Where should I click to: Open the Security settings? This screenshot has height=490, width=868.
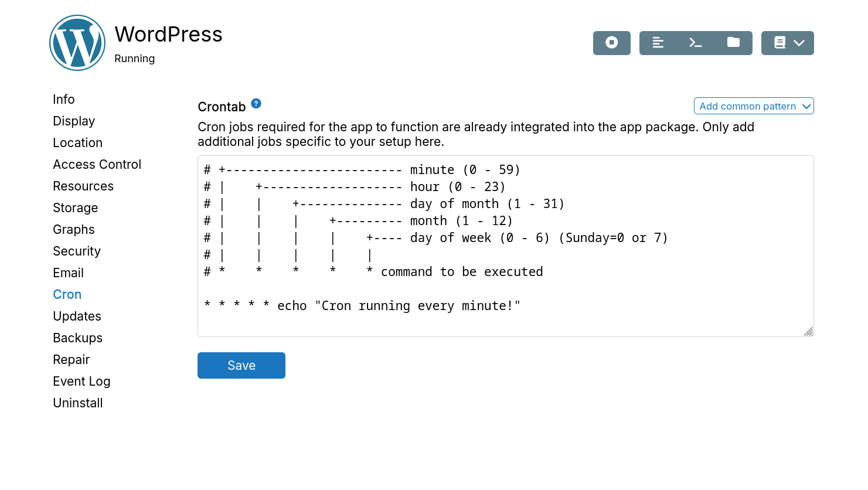click(x=77, y=251)
